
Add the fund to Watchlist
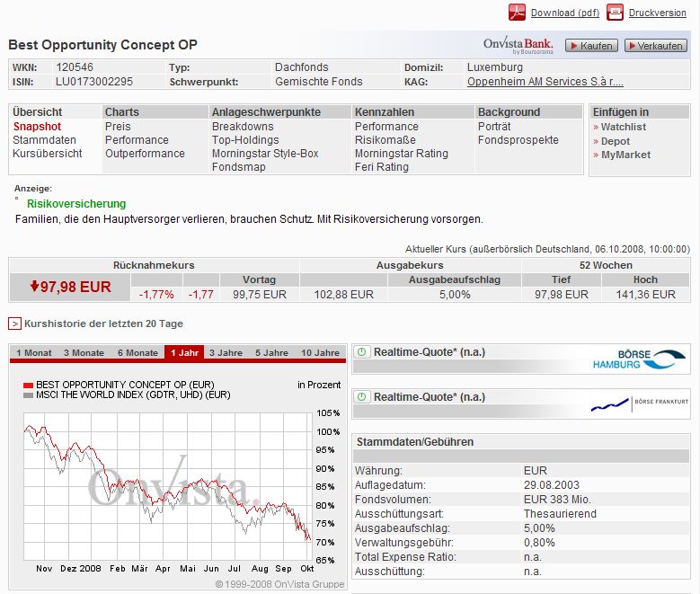624,127
